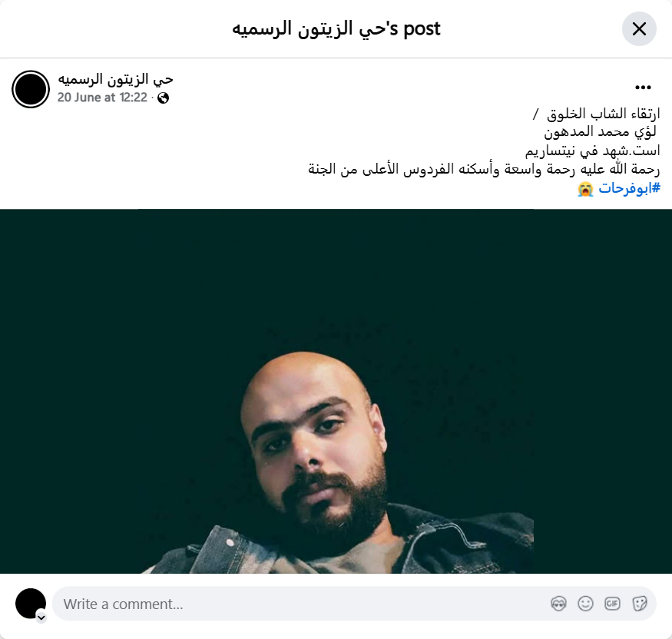Click the prayer line starting رحمة الله عليه

click(484, 169)
